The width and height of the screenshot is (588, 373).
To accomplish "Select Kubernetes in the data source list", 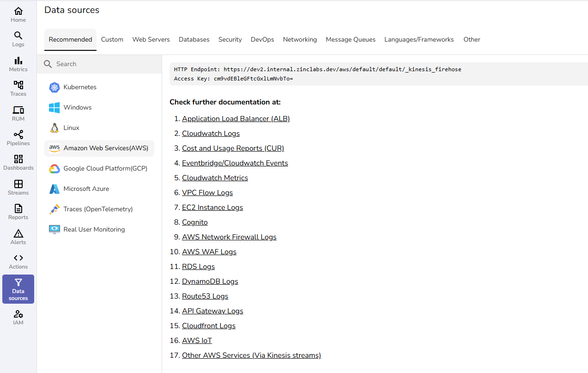I will (79, 87).
